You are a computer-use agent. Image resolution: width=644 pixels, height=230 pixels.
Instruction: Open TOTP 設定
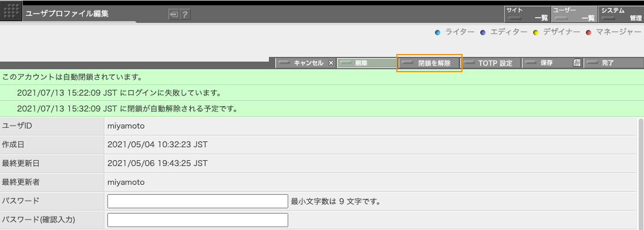click(491, 63)
